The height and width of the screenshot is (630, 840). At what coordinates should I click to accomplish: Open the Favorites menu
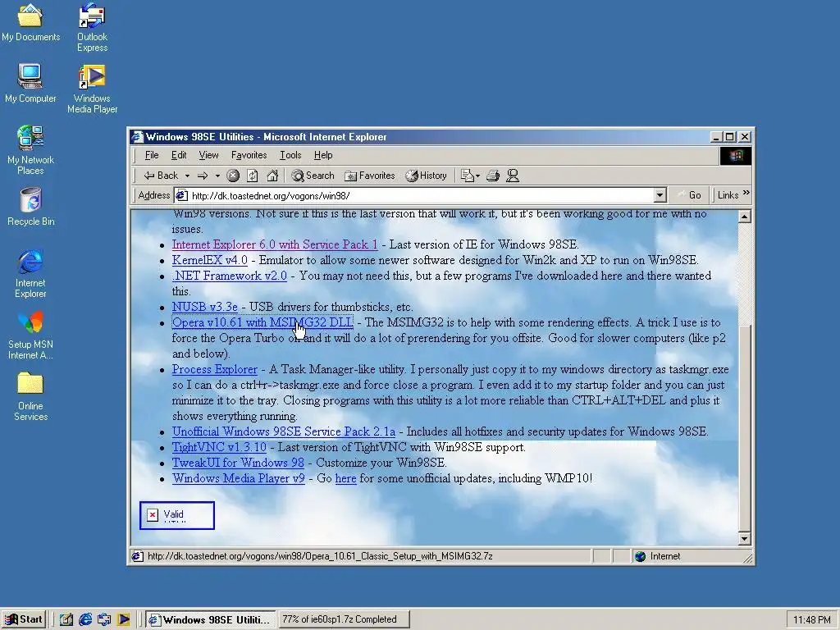249,155
